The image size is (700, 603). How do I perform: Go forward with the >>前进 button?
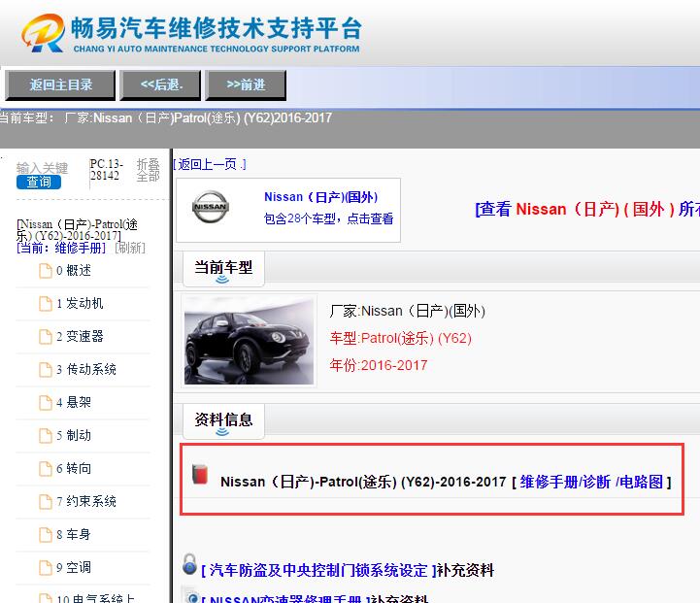coord(246,84)
